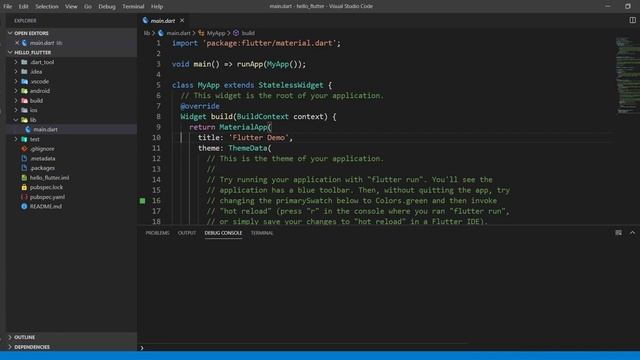
Task: Click 'Flutter Demo' string on line 10
Action: click(259, 138)
